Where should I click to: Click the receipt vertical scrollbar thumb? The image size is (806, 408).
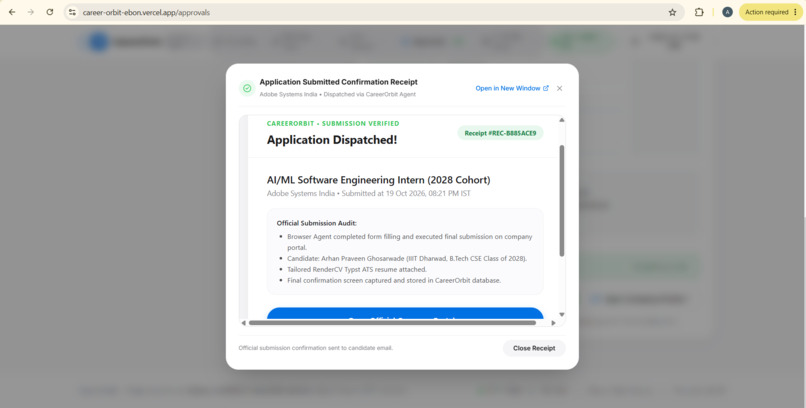[x=561, y=200]
